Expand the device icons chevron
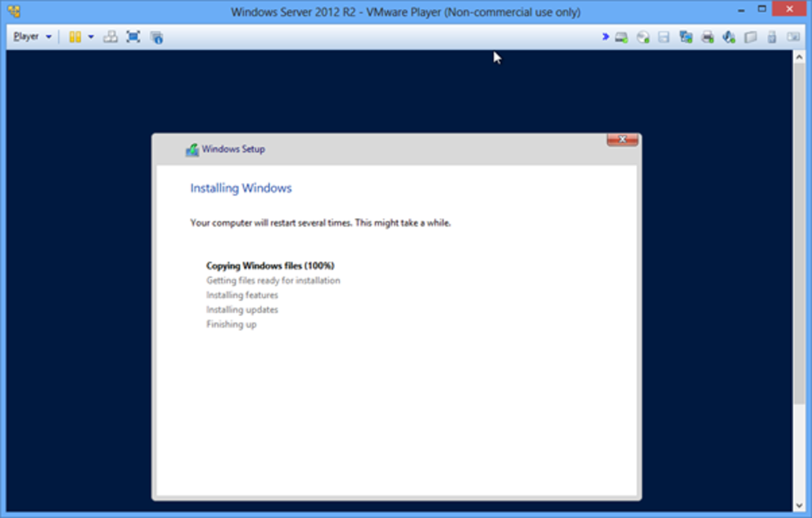 click(x=604, y=37)
